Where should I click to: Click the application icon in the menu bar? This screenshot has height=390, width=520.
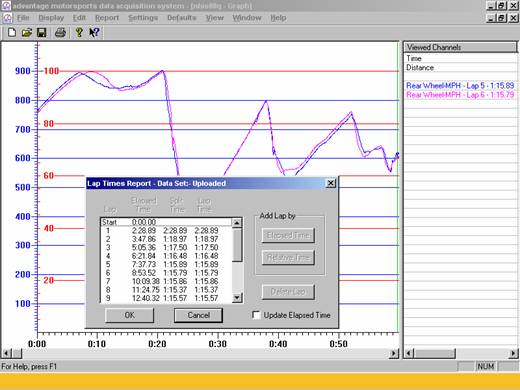pyautogui.click(x=7, y=18)
